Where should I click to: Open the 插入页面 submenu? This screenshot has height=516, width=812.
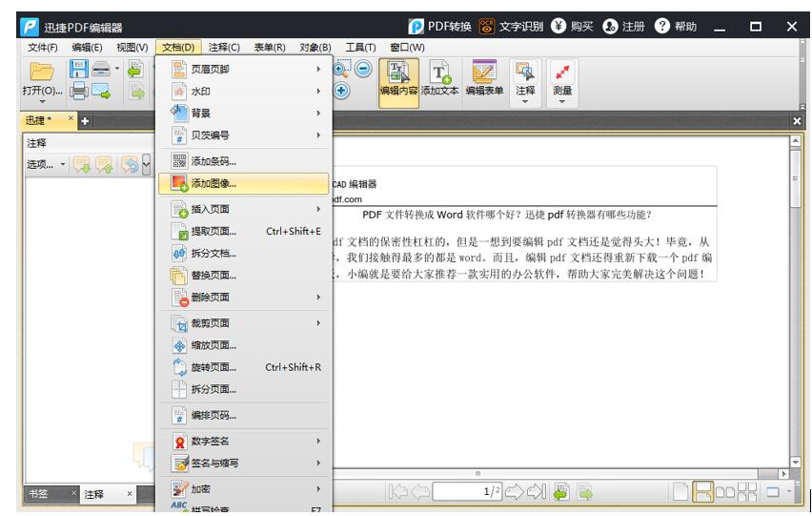point(243,209)
